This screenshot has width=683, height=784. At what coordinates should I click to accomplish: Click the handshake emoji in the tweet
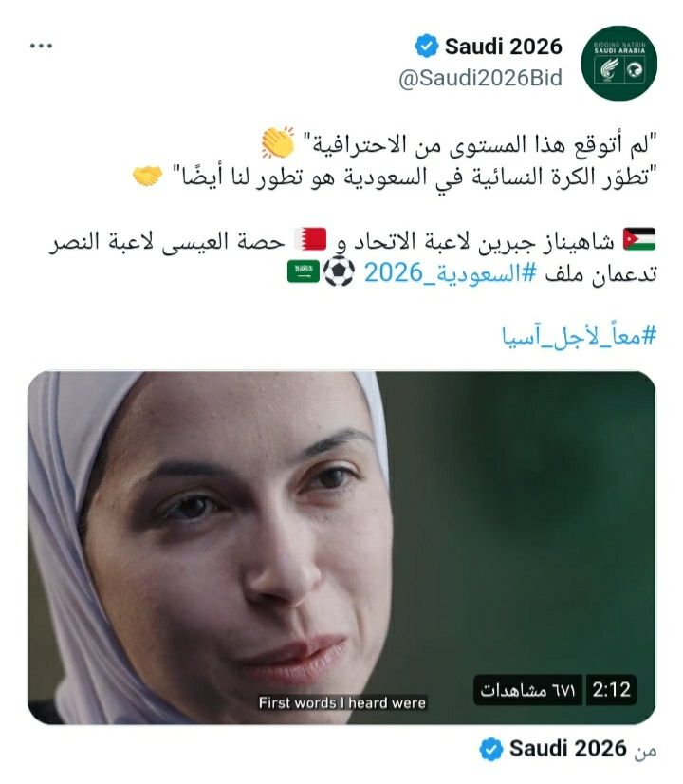(147, 177)
